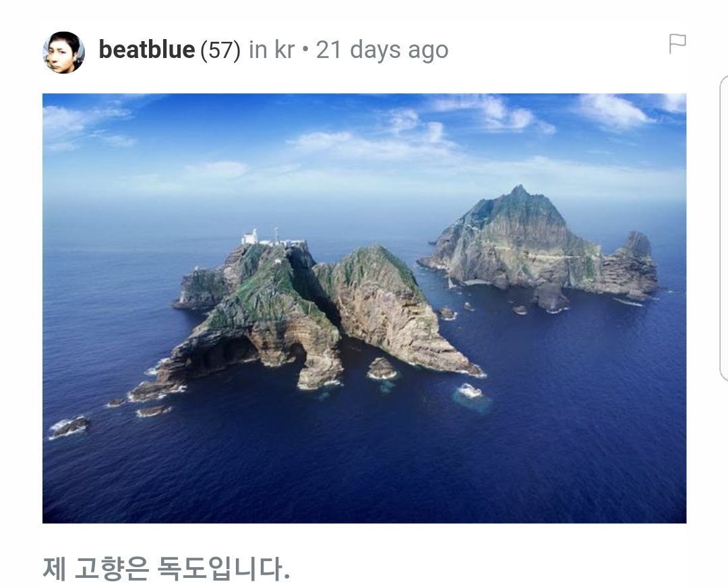Open the kr community tag
This screenshot has height=588, width=728.
click(284, 50)
